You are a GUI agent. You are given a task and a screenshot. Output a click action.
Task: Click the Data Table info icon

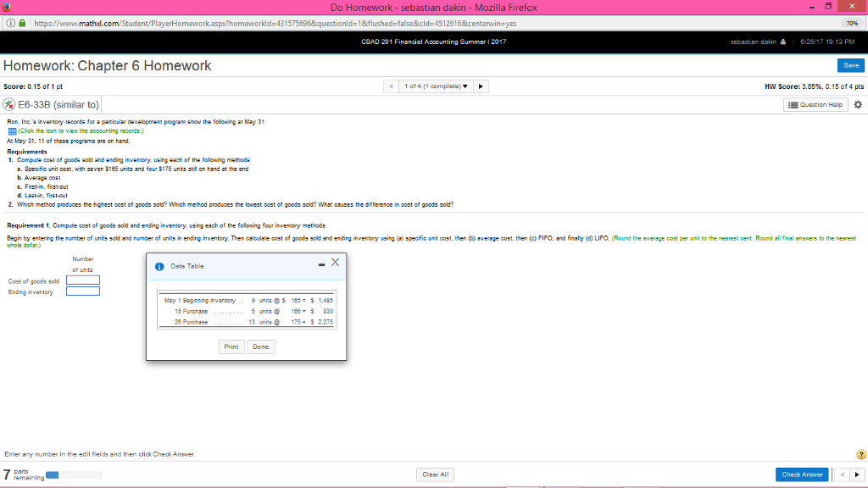point(159,267)
